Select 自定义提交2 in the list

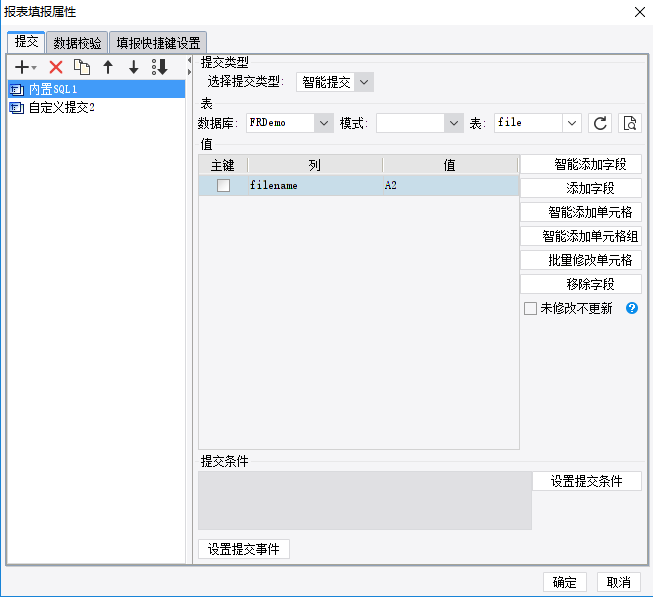pyautogui.click(x=96, y=108)
